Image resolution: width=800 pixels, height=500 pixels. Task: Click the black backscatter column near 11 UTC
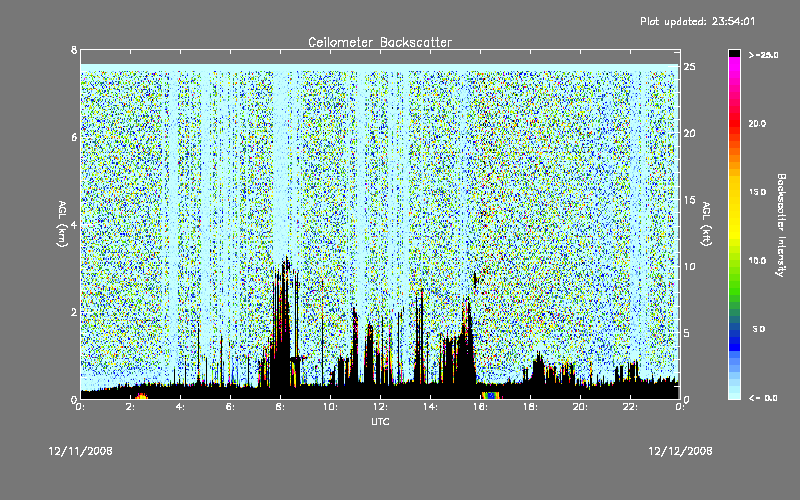click(354, 347)
